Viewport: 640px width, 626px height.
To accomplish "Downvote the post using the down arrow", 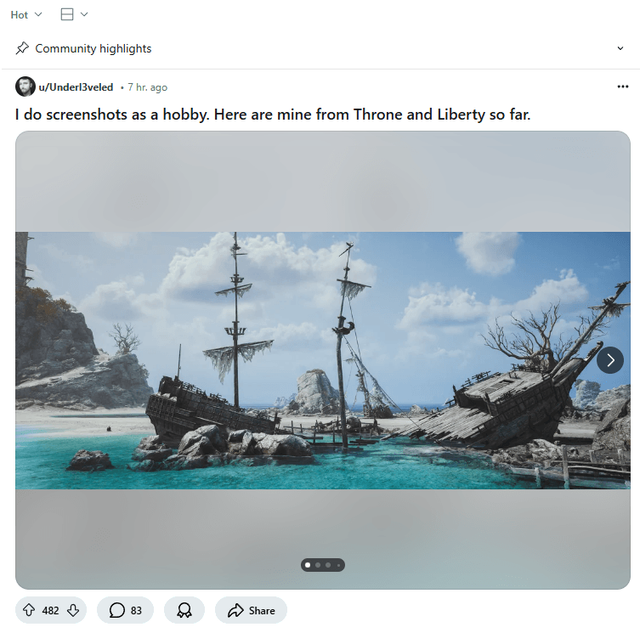I will pos(73,610).
